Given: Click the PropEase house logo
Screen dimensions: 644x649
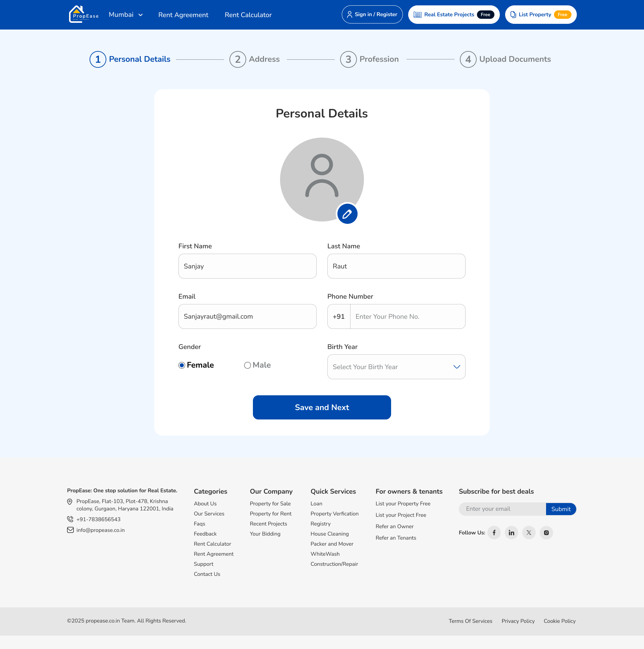Looking at the screenshot, I should 84,14.
